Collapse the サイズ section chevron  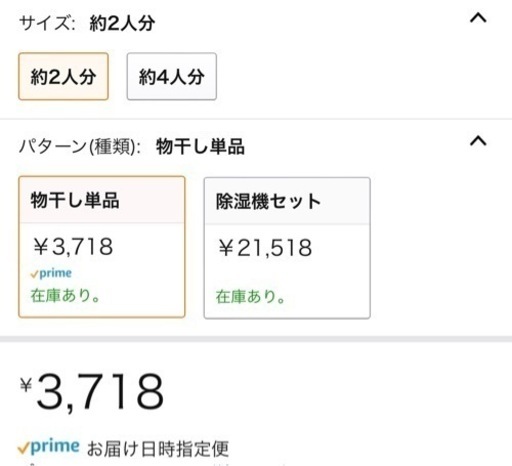pyautogui.click(x=478, y=18)
